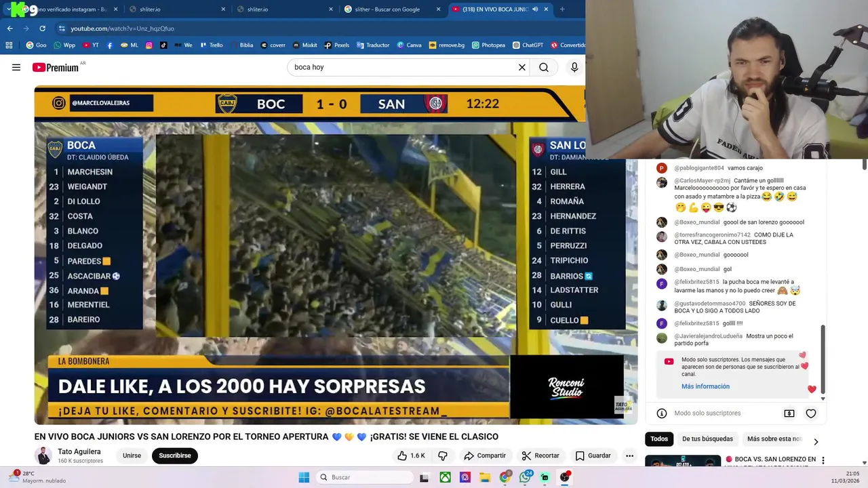868x488 pixels.
Task: Open the Instagram bookmark icon
Action: click(x=149, y=45)
